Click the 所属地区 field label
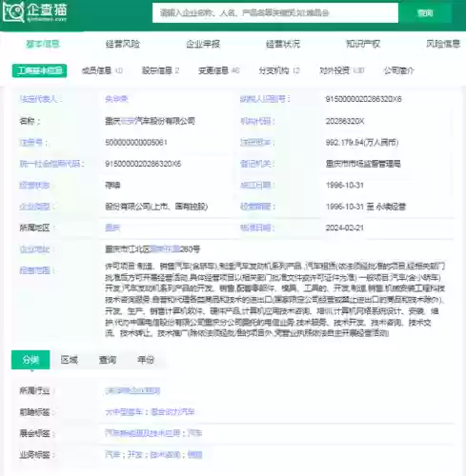 click(36, 228)
